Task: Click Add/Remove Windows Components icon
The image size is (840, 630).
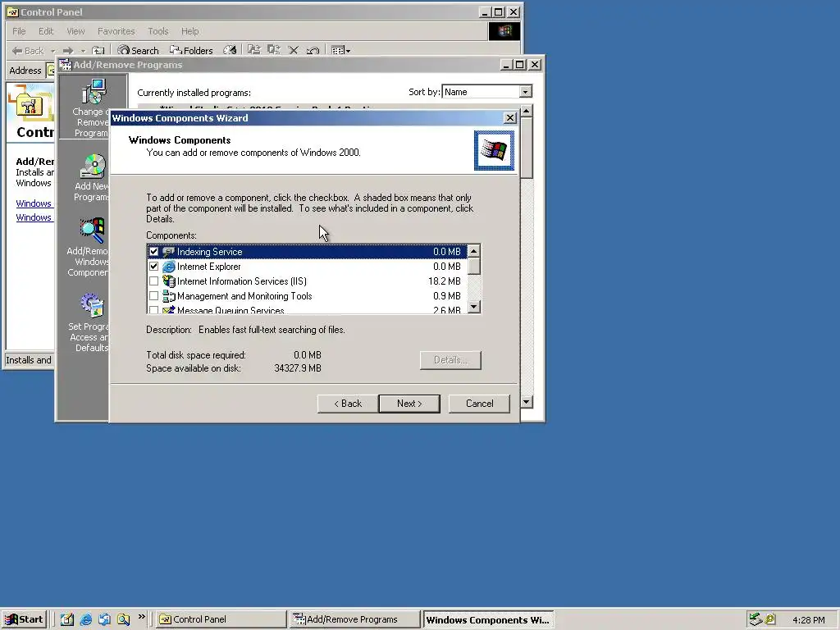Action: pos(94,231)
